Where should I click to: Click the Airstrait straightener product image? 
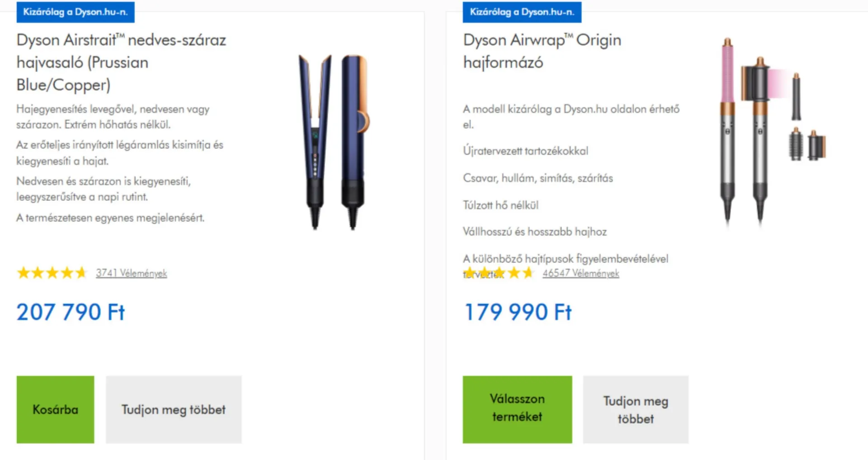coord(334,142)
